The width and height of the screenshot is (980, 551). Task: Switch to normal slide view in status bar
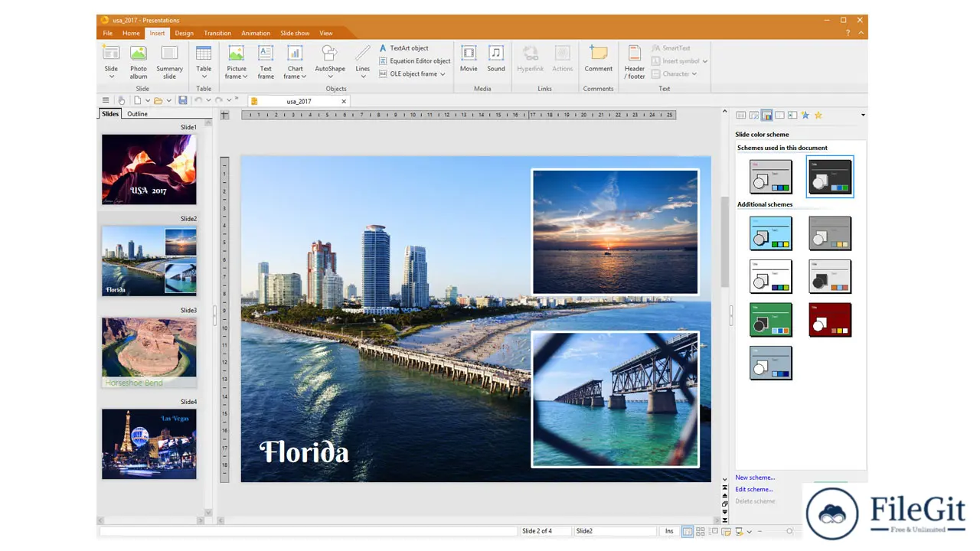(x=688, y=531)
